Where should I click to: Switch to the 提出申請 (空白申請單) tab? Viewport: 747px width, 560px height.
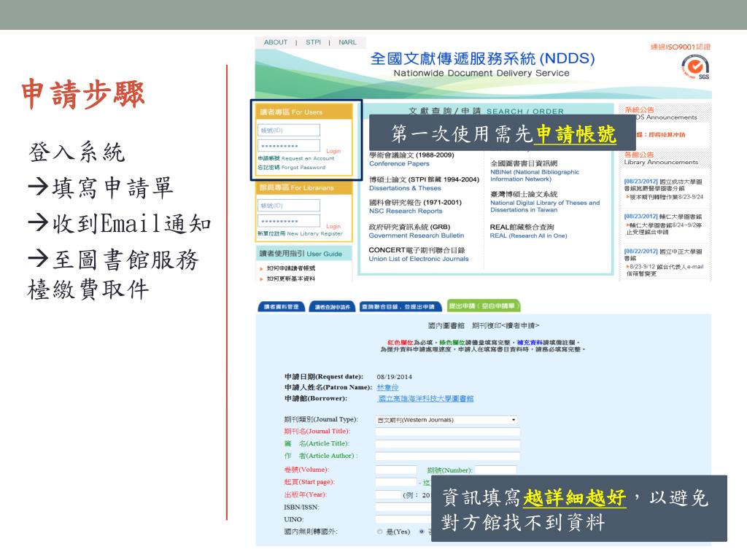[483, 306]
